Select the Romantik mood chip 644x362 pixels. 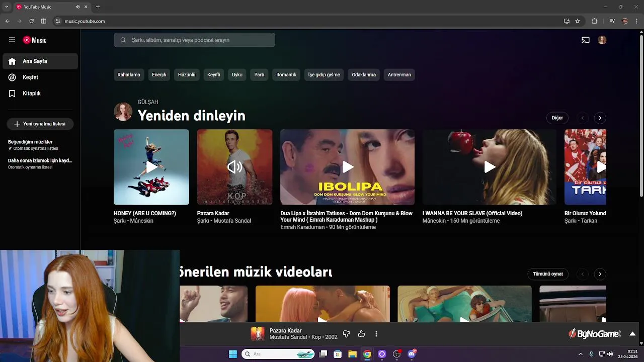pyautogui.click(x=286, y=75)
